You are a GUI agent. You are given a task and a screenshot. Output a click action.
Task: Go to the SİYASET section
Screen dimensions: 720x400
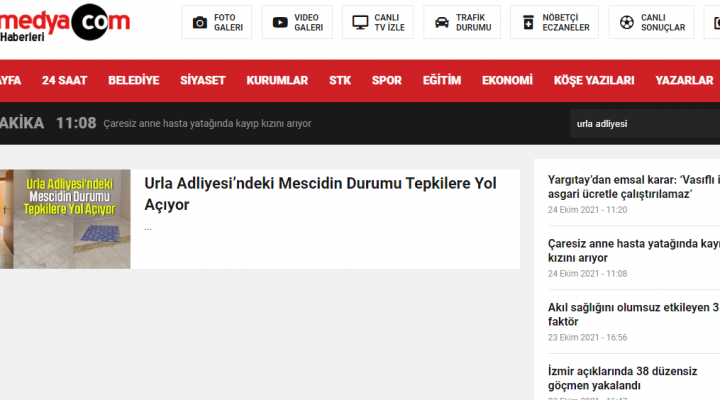click(x=202, y=80)
